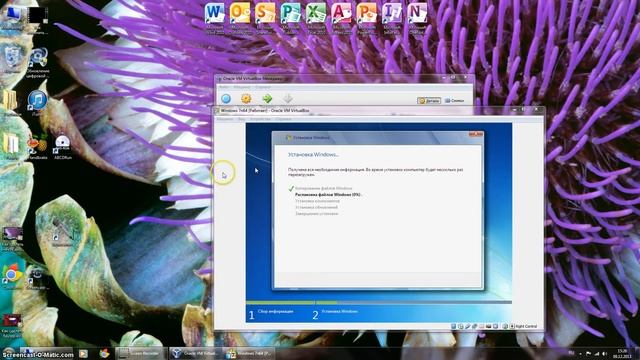Open Машина menu in VirtualBox Manager
This screenshot has width=640, height=360.
click(x=242, y=87)
